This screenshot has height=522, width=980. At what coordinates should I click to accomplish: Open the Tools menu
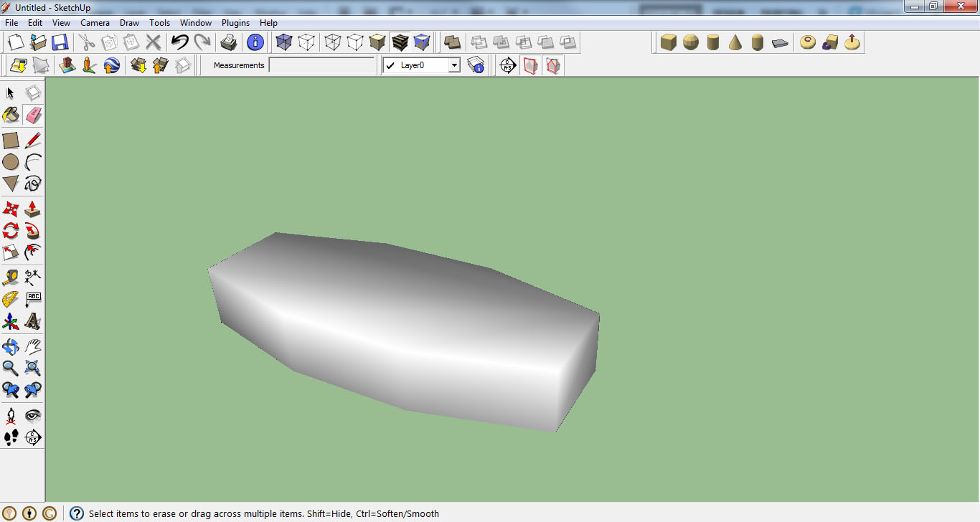pyautogui.click(x=159, y=23)
